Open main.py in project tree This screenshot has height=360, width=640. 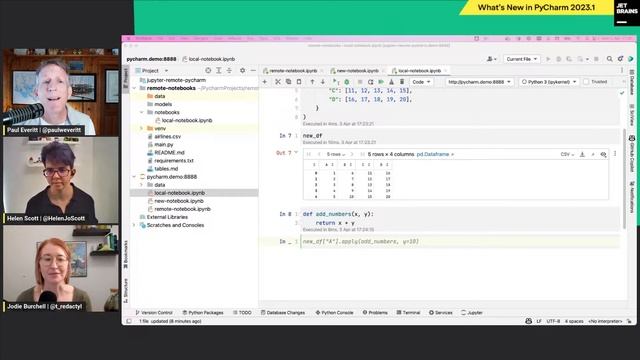coord(164,144)
